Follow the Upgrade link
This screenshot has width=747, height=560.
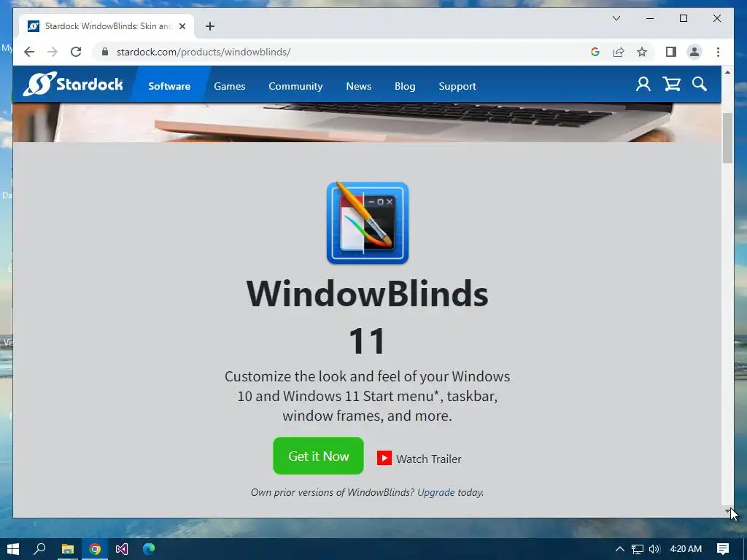pyautogui.click(x=436, y=492)
